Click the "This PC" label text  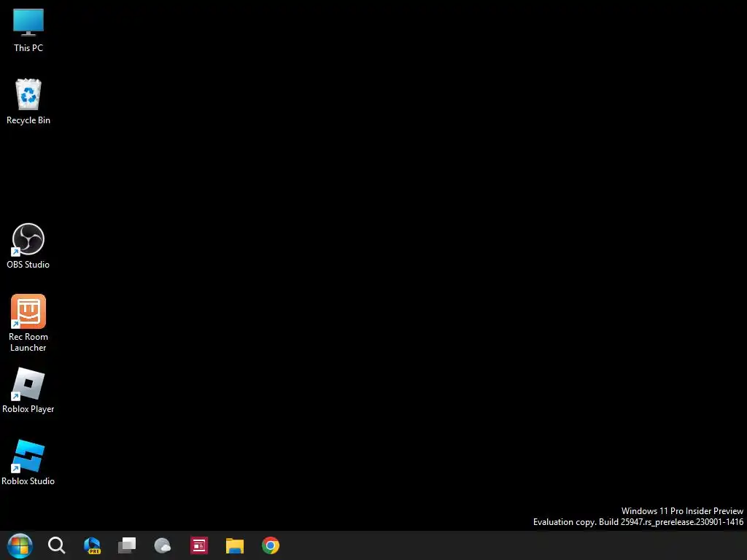[x=28, y=48]
